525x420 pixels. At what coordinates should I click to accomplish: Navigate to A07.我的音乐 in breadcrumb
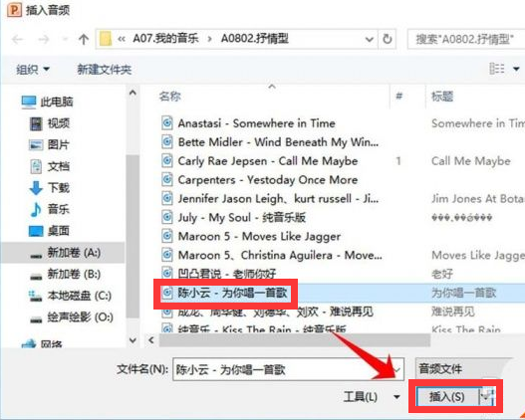pyautogui.click(x=165, y=39)
